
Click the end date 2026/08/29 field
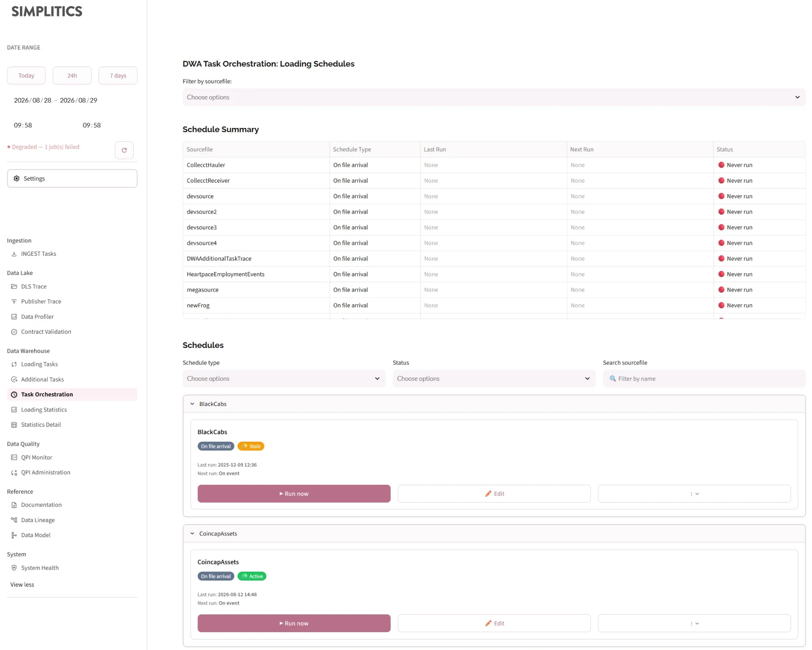point(79,101)
